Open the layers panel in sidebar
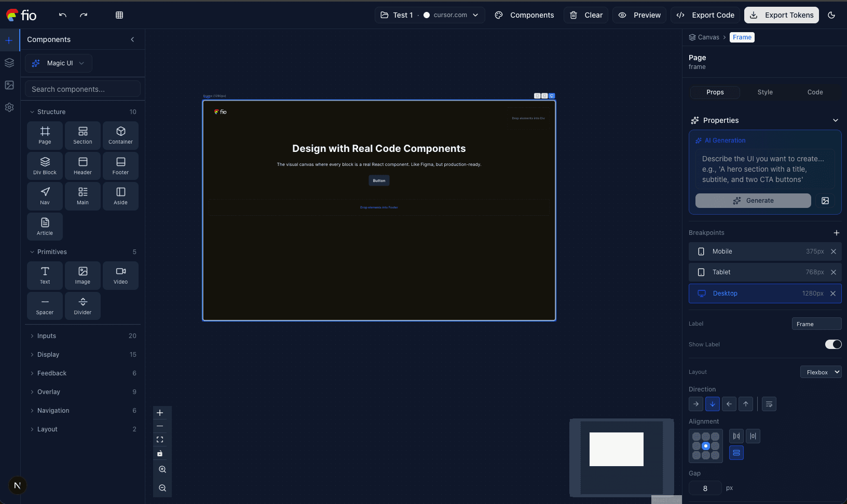The image size is (847, 504). point(9,63)
